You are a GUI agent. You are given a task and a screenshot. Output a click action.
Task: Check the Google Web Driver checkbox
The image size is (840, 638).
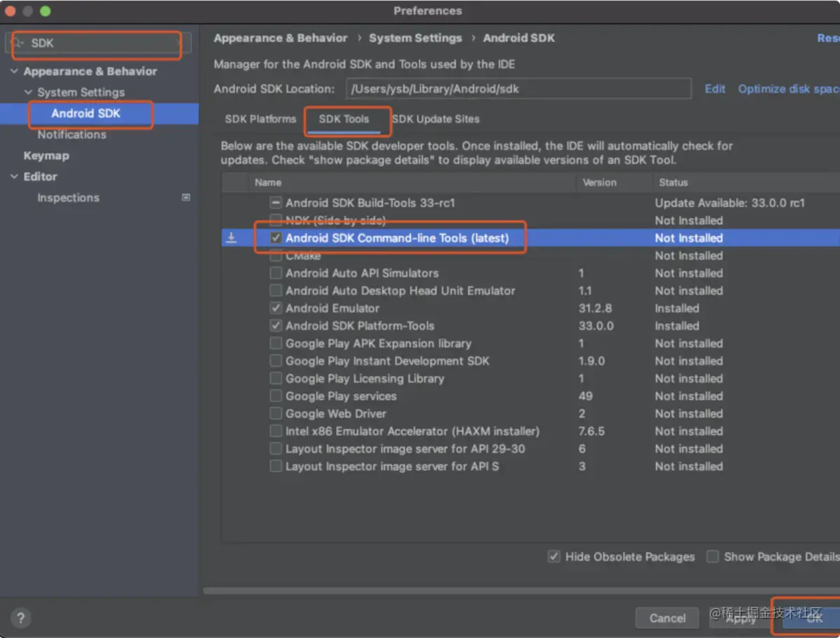[276, 413]
